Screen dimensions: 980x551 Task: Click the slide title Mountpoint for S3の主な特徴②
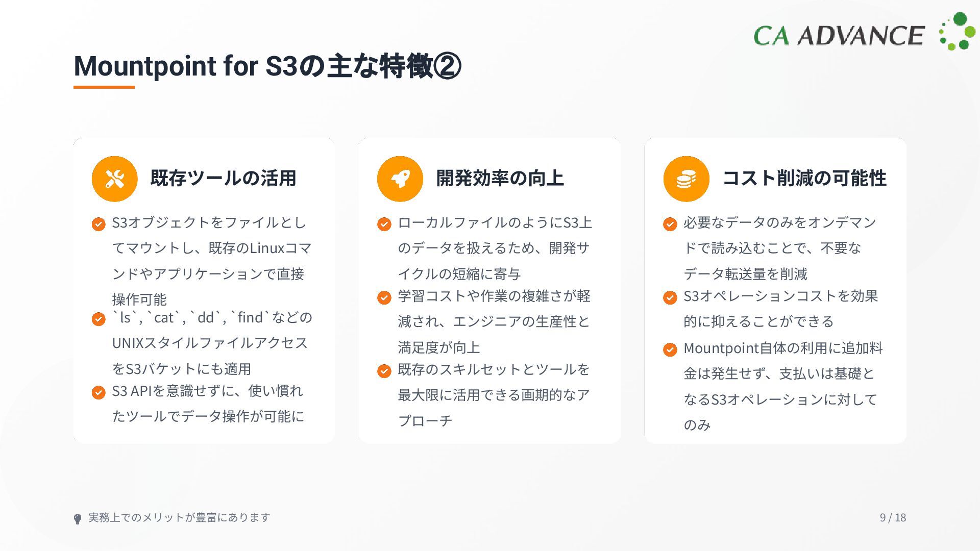(x=267, y=66)
